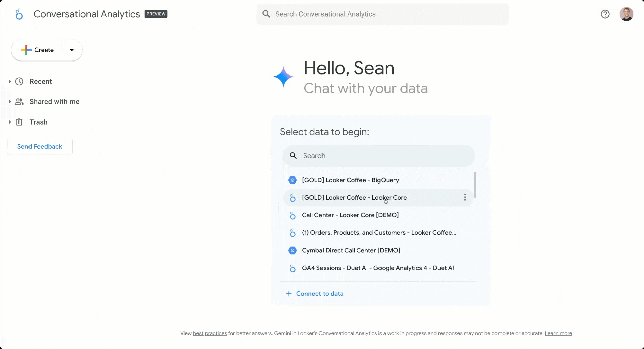Viewport: 644px width, 349px height.
Task: Open the overflow menu on GOLD Looker Coffee - Looker Core
Action: [x=465, y=198]
